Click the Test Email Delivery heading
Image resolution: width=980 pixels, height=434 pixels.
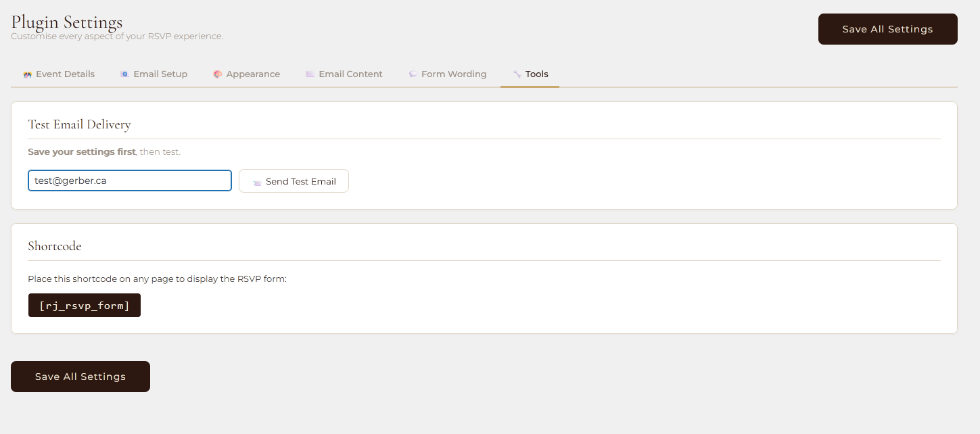tap(79, 124)
